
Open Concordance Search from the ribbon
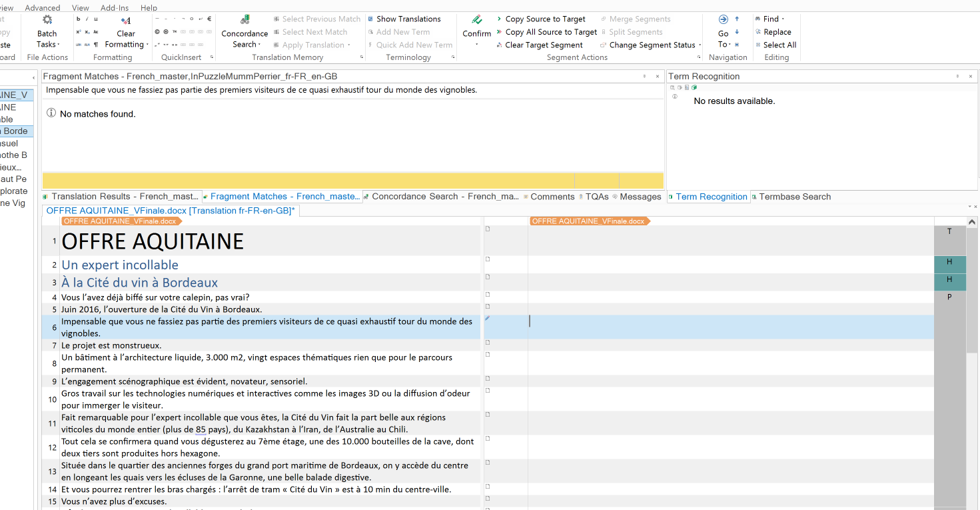tap(245, 33)
